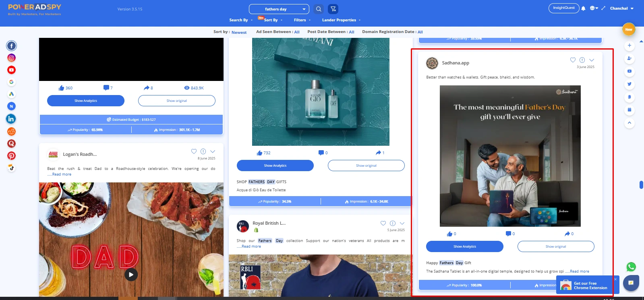
Task: Select the Quora platform icon
Action: [11, 143]
